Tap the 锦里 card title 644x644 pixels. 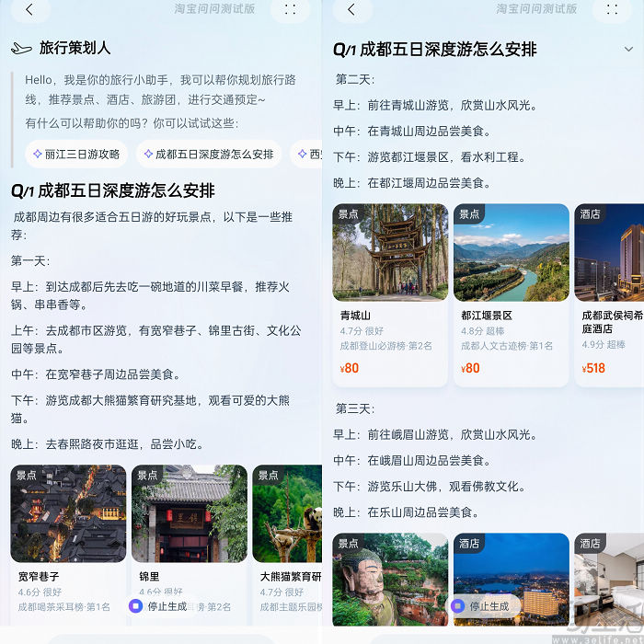point(149,577)
